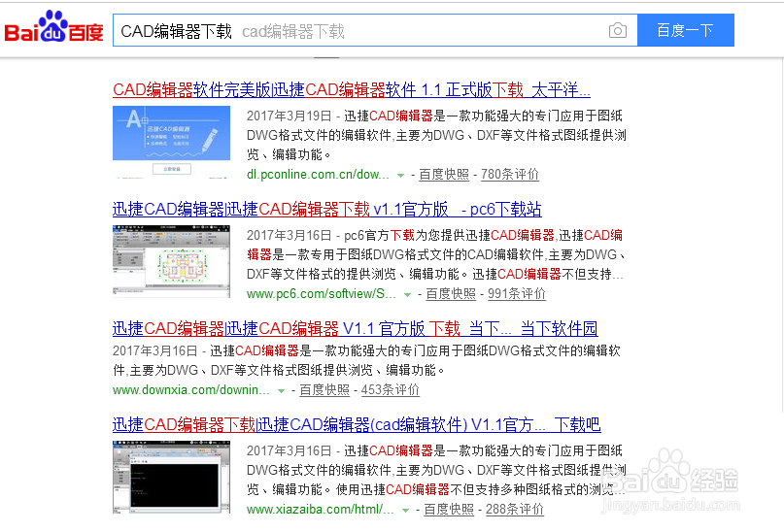Open 百度快照 for pc6 result
The width and height of the screenshot is (784, 532).
tap(451, 294)
